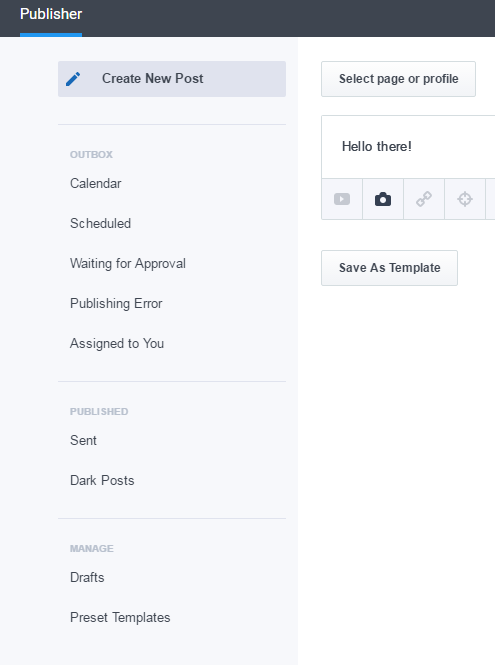Image resolution: width=495 pixels, height=665 pixels.
Task: Click Save As Template button
Action: click(x=389, y=268)
